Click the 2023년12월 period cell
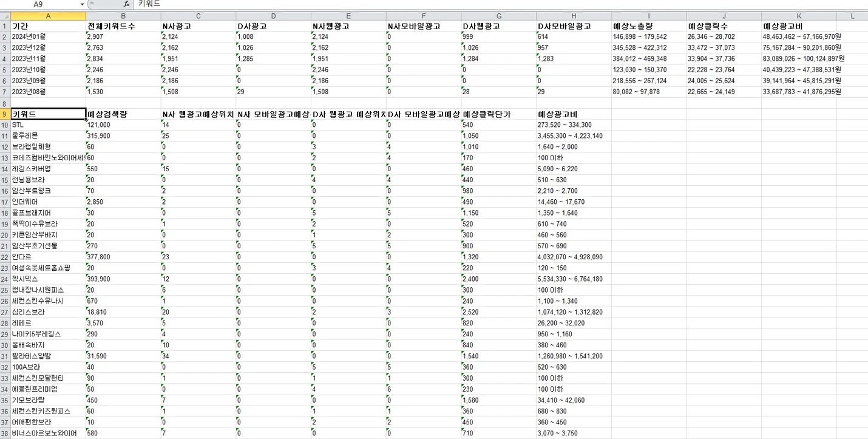The height and width of the screenshot is (439, 868). (x=48, y=47)
